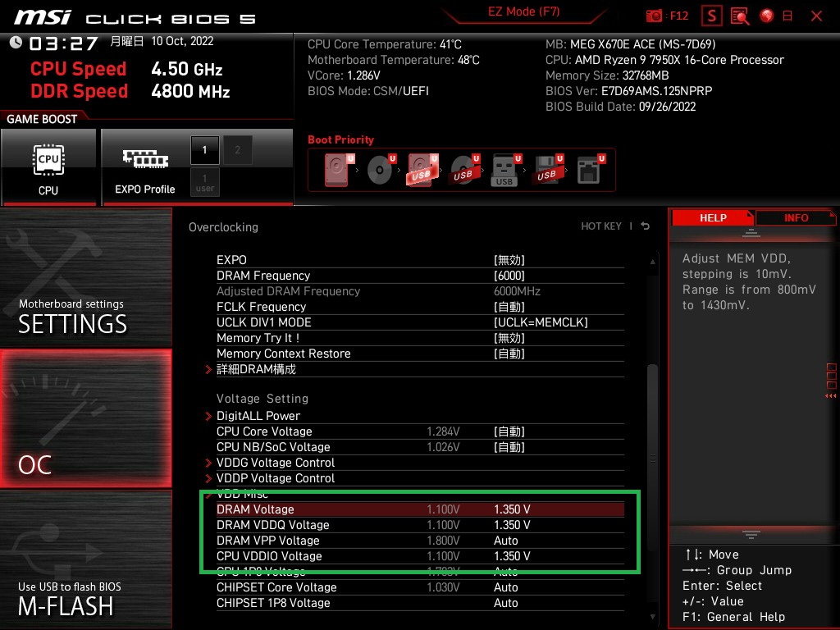Click the settings list scrollbar thumb

click(x=652, y=459)
